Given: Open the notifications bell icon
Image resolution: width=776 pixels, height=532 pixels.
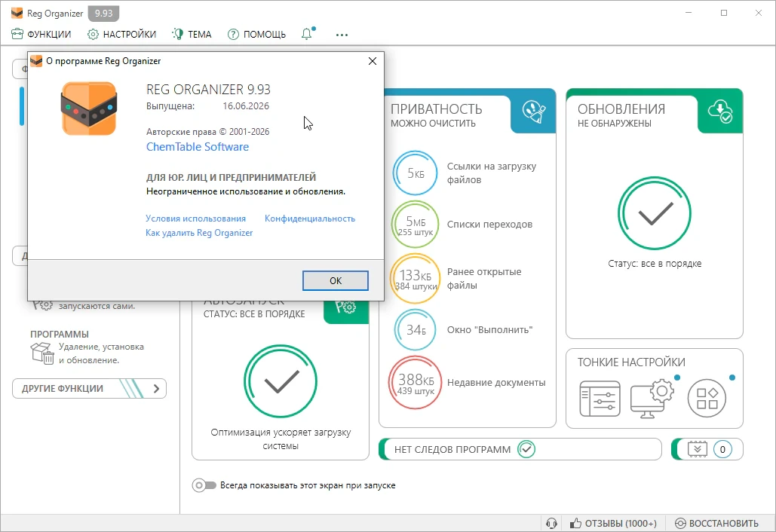Looking at the screenshot, I should pyautogui.click(x=308, y=34).
